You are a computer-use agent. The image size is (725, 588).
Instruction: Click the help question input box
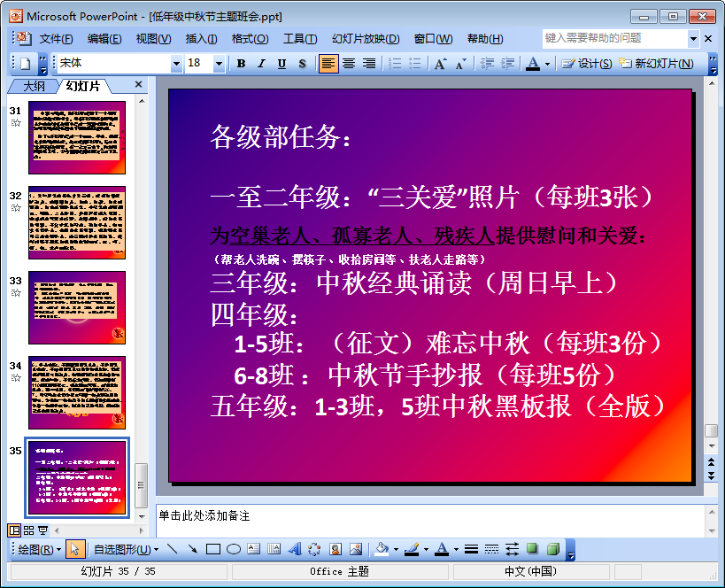pyautogui.click(x=615, y=38)
